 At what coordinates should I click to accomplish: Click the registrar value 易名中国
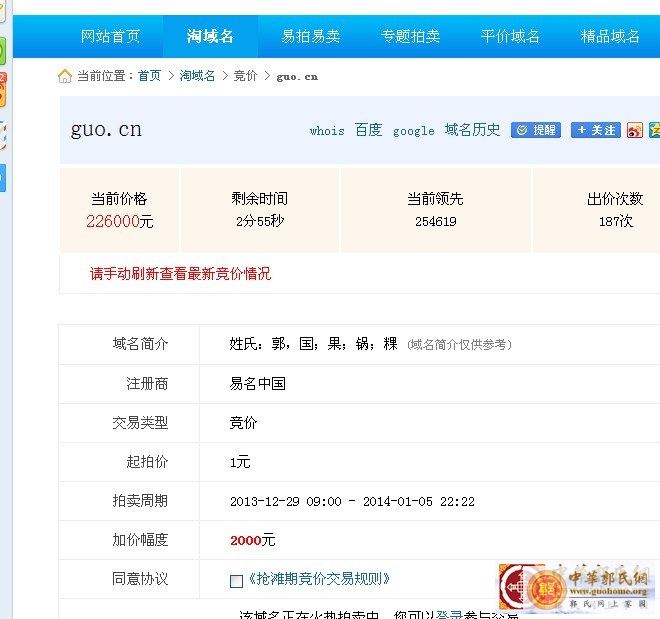257,384
